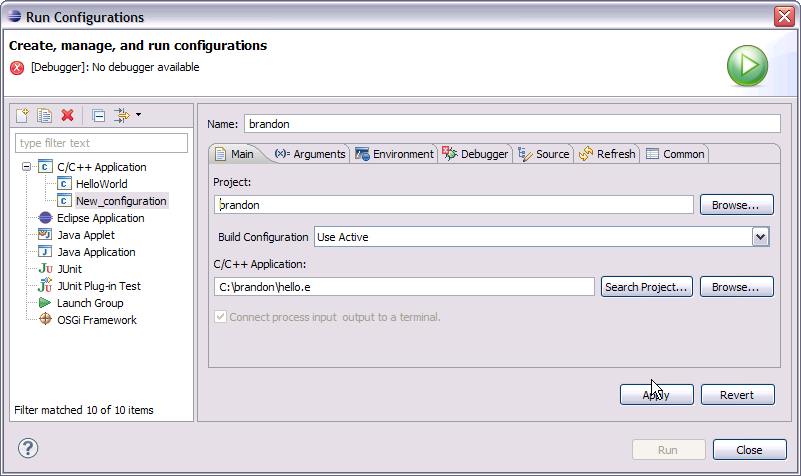Click the Name input field

(512, 124)
